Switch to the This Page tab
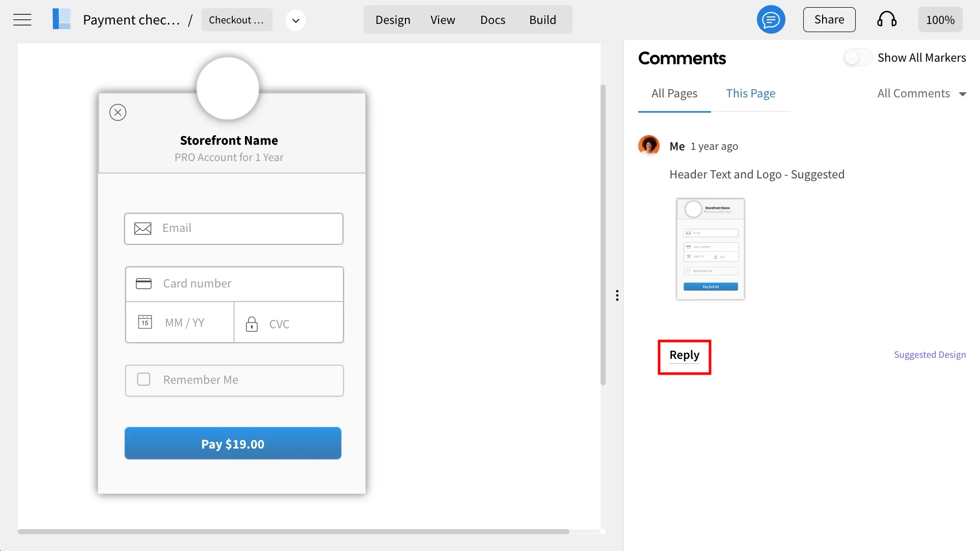 (750, 94)
